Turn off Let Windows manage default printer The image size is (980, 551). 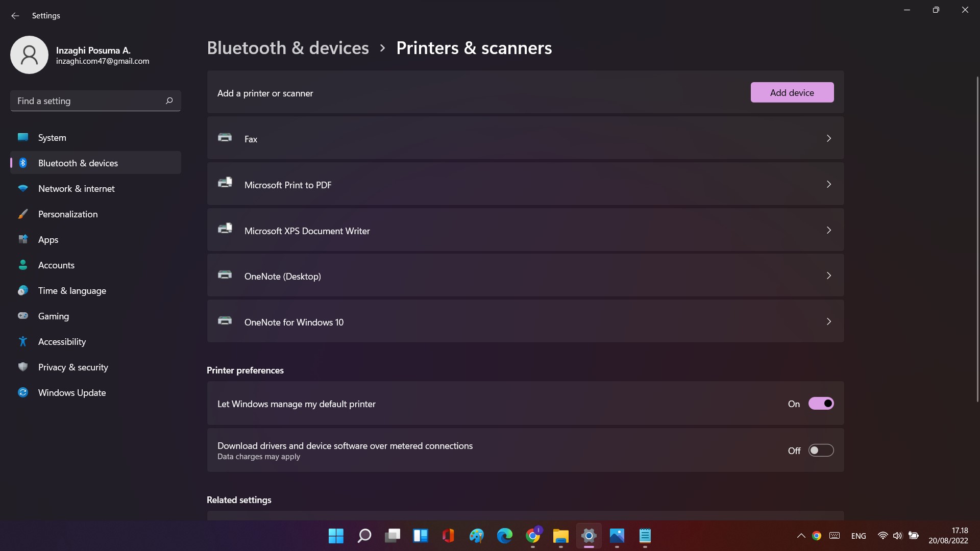coord(821,404)
